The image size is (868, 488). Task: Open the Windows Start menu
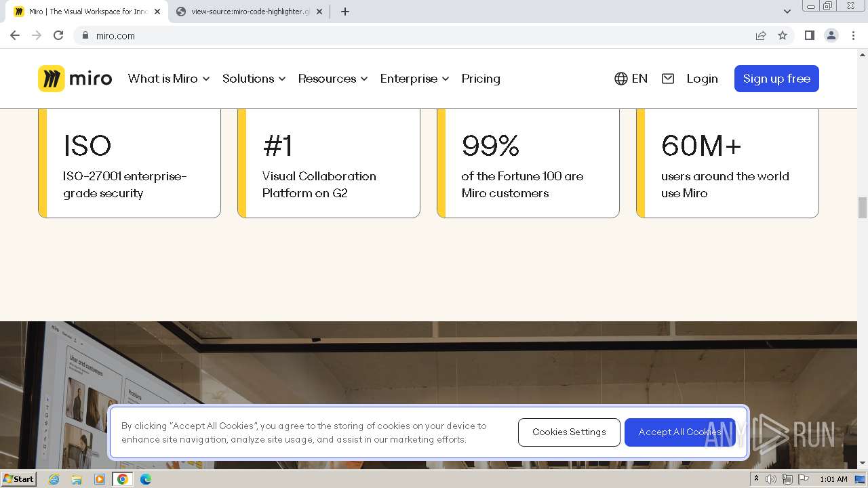(x=19, y=479)
